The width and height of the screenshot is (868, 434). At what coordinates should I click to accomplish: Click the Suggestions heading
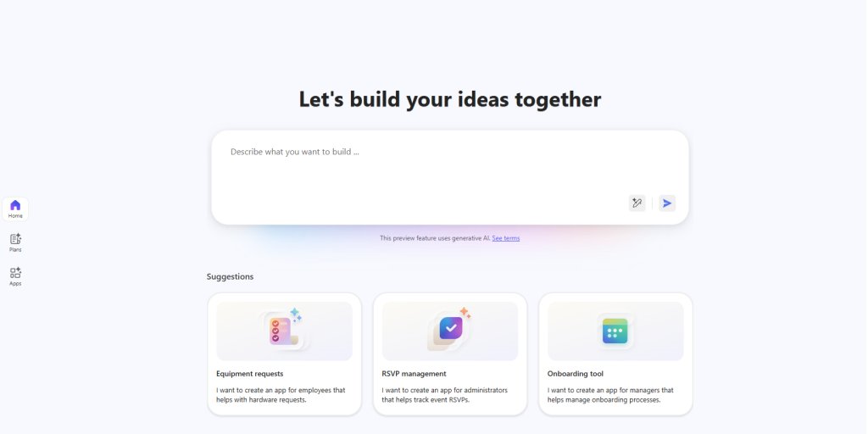231,277
